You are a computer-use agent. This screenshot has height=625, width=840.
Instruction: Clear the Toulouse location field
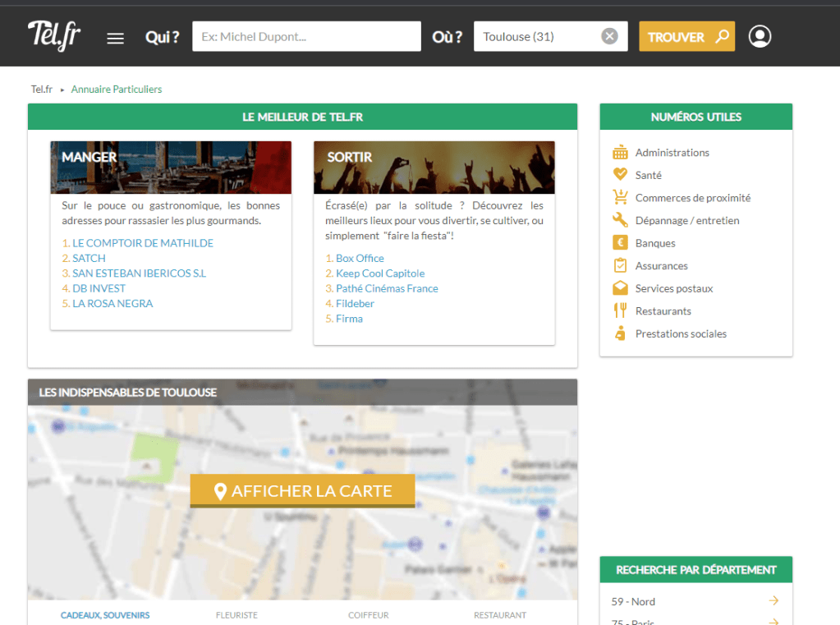coord(609,36)
